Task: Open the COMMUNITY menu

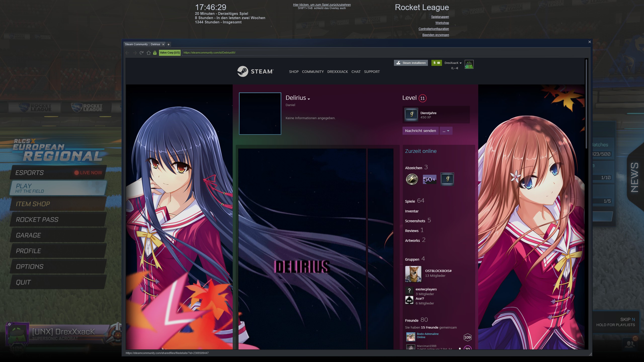Action: (x=313, y=72)
